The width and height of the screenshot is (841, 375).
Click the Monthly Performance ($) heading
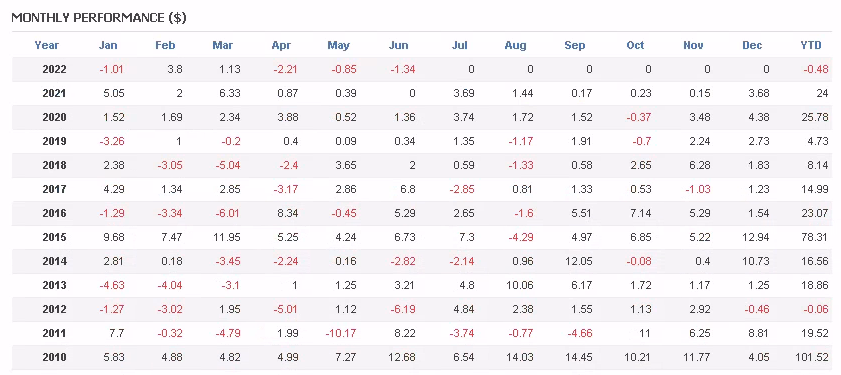click(x=99, y=18)
